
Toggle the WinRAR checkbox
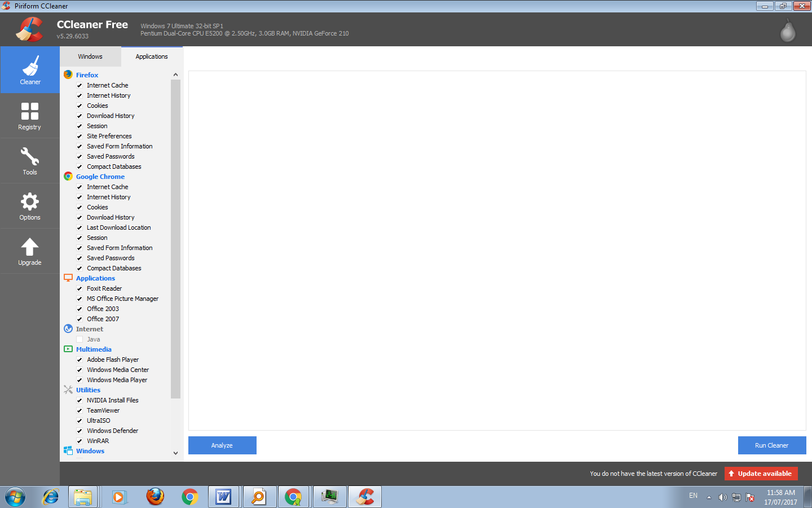(80, 441)
